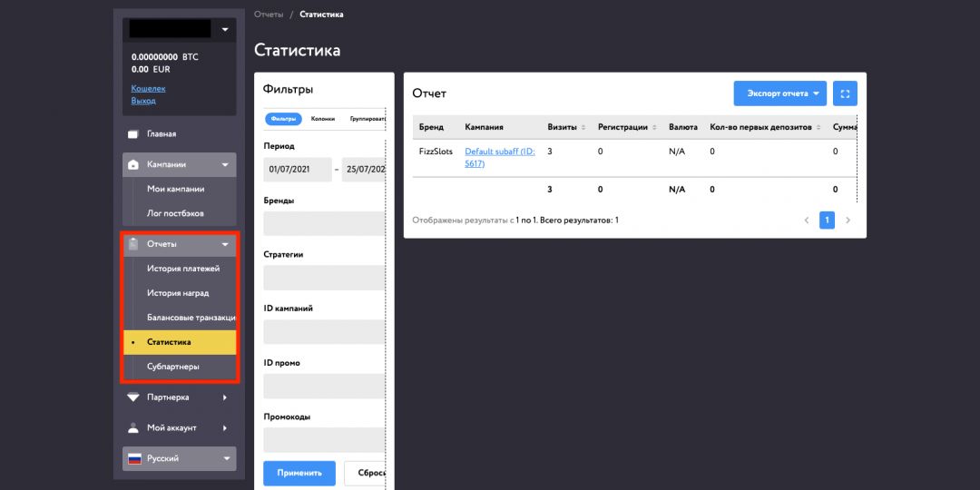Screen dimensions: 980x490
Task: Sort table by Регистрации column arrows
Action: [x=654, y=128]
